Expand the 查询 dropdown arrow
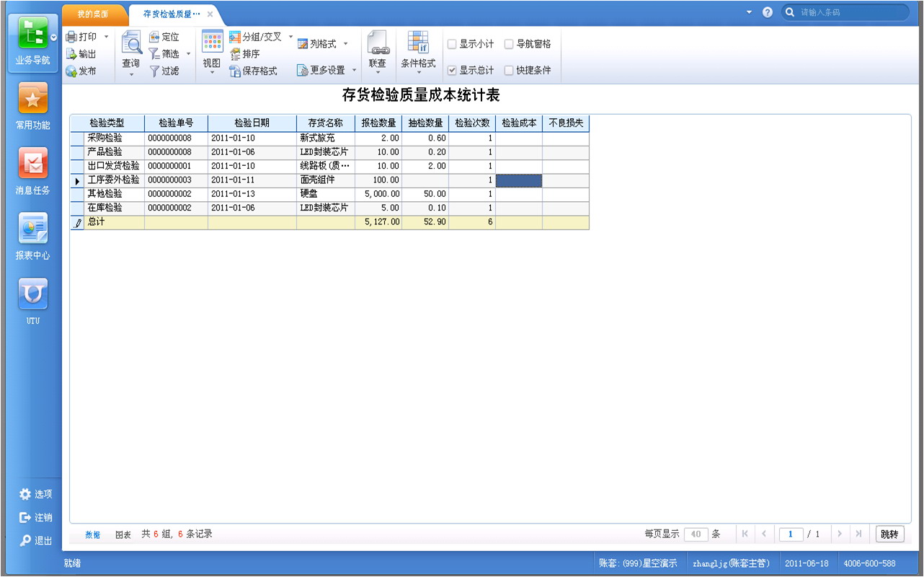 [x=131, y=74]
